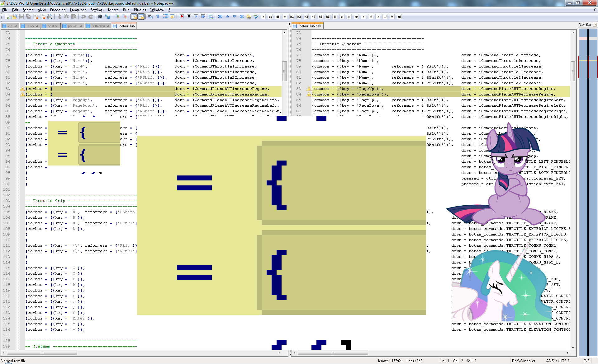Image resolution: width=598 pixels, height=364 pixels.
Task: Open the Language menu
Action: tap(78, 10)
